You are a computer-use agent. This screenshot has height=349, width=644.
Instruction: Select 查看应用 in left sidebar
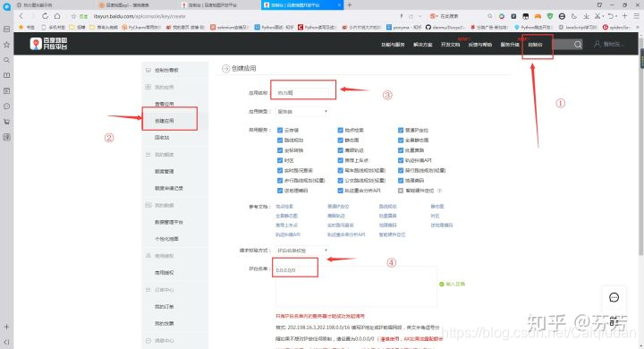click(165, 104)
